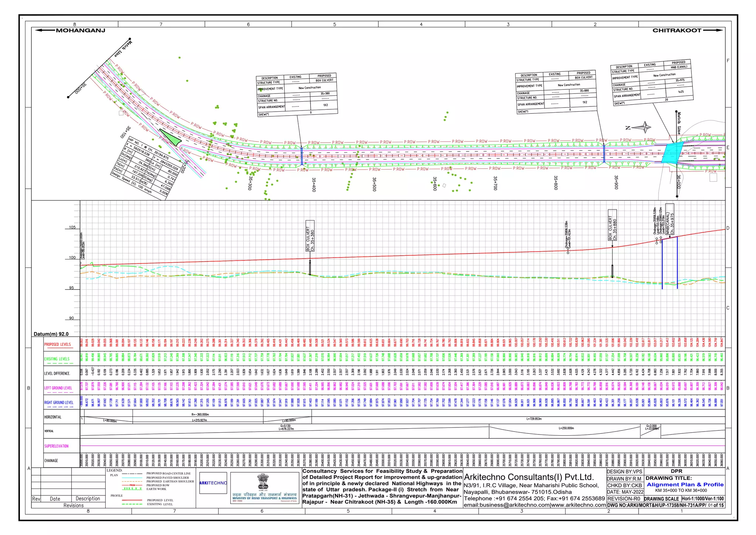Click the www.arkitechno.com website link
Image resolution: width=756 pixels, height=535 pixels.
(578, 505)
